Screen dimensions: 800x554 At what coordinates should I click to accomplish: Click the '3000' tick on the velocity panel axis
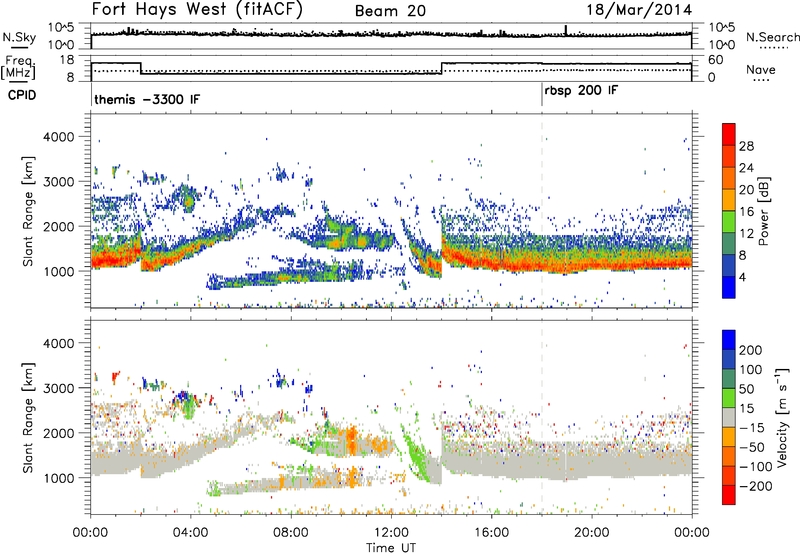(x=59, y=388)
